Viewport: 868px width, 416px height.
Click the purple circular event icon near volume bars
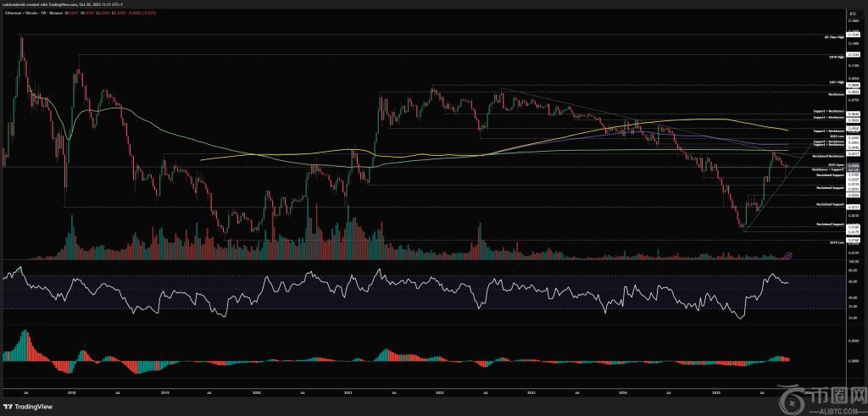[789, 254]
